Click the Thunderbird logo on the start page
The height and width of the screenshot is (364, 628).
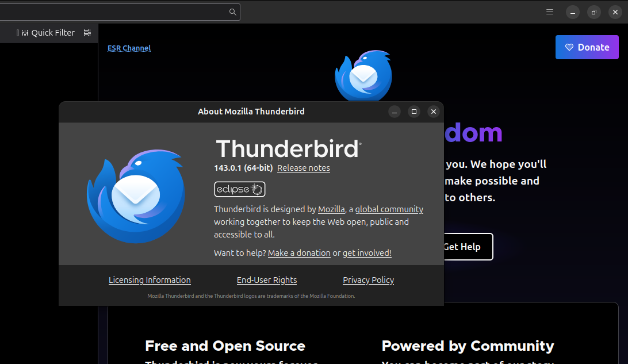click(363, 75)
